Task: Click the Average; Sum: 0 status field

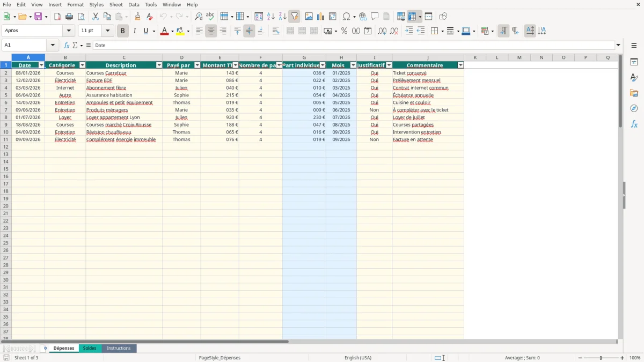Action: click(x=522, y=358)
